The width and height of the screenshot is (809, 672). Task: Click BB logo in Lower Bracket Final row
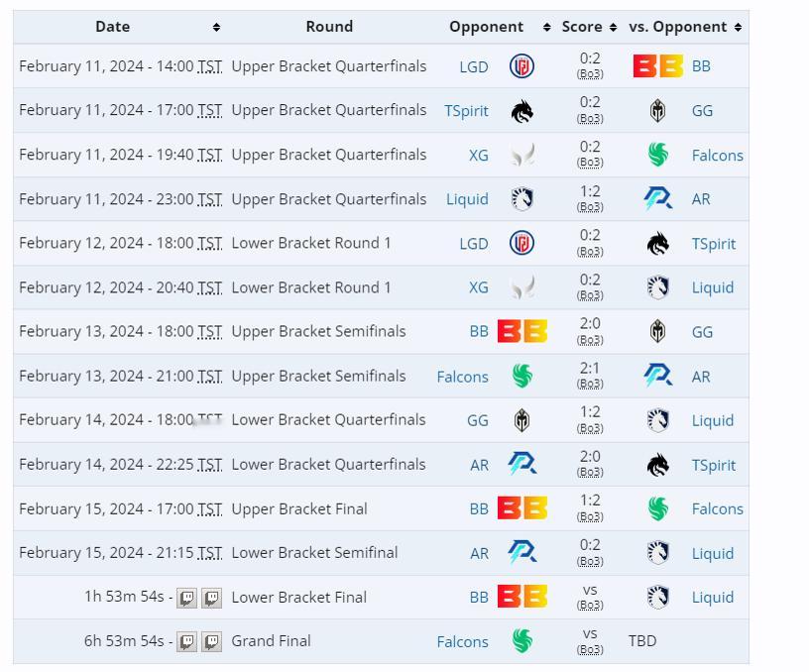pyautogui.click(x=522, y=597)
